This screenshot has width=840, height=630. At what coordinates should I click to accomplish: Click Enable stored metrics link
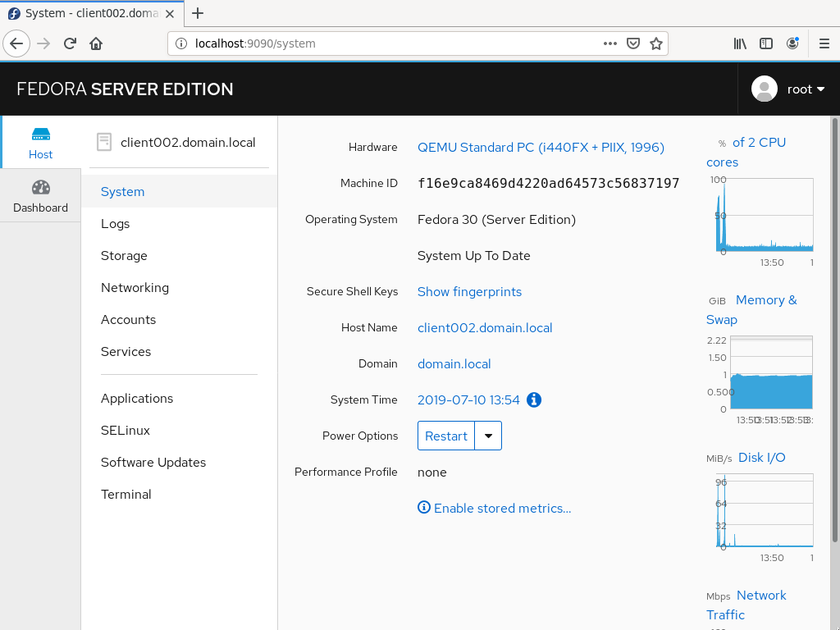pyautogui.click(x=503, y=508)
